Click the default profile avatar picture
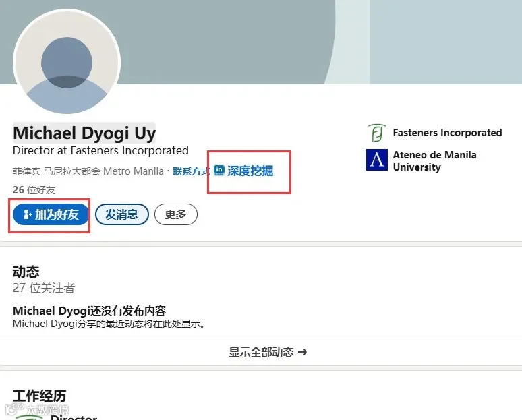Image resolution: width=522 pixels, height=420 pixels. [67, 62]
